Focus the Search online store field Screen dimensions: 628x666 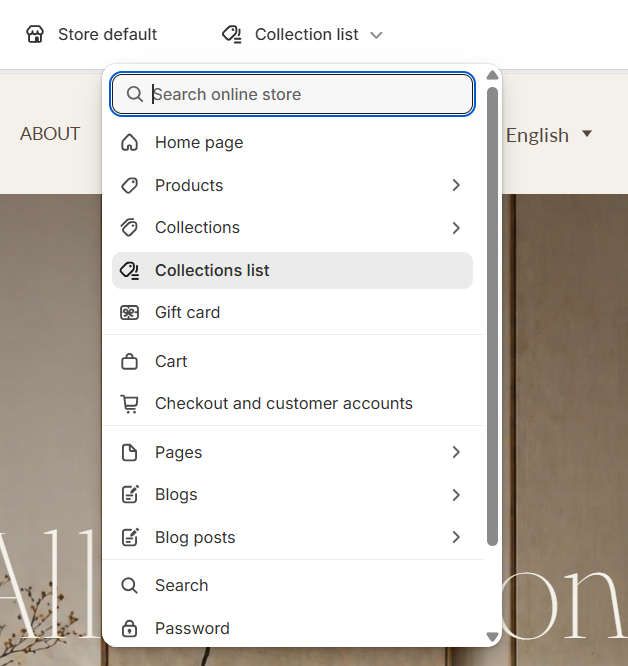292,94
